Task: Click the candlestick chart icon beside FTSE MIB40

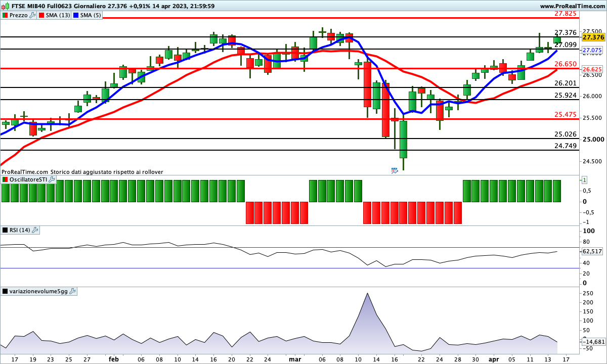Action: pyautogui.click(x=5, y=6)
